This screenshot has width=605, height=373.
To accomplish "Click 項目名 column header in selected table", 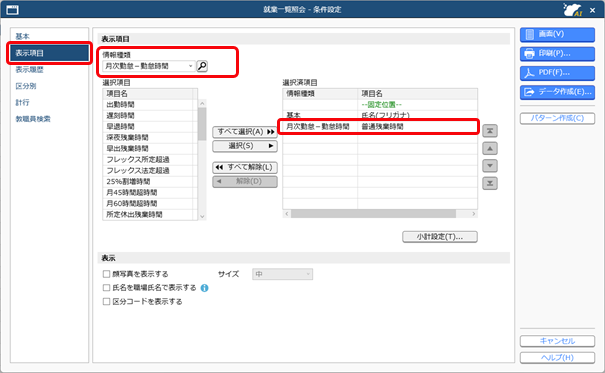I will pyautogui.click(x=417, y=94).
